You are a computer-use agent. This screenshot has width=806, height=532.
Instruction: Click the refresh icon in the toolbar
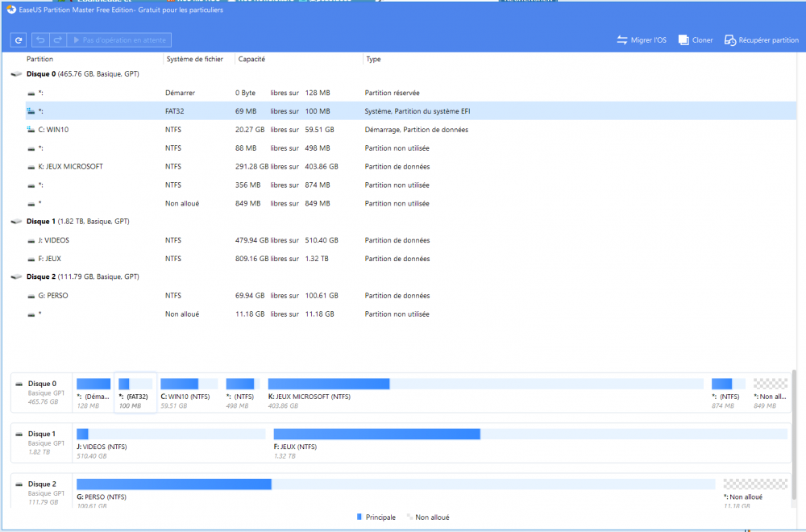pyautogui.click(x=19, y=39)
